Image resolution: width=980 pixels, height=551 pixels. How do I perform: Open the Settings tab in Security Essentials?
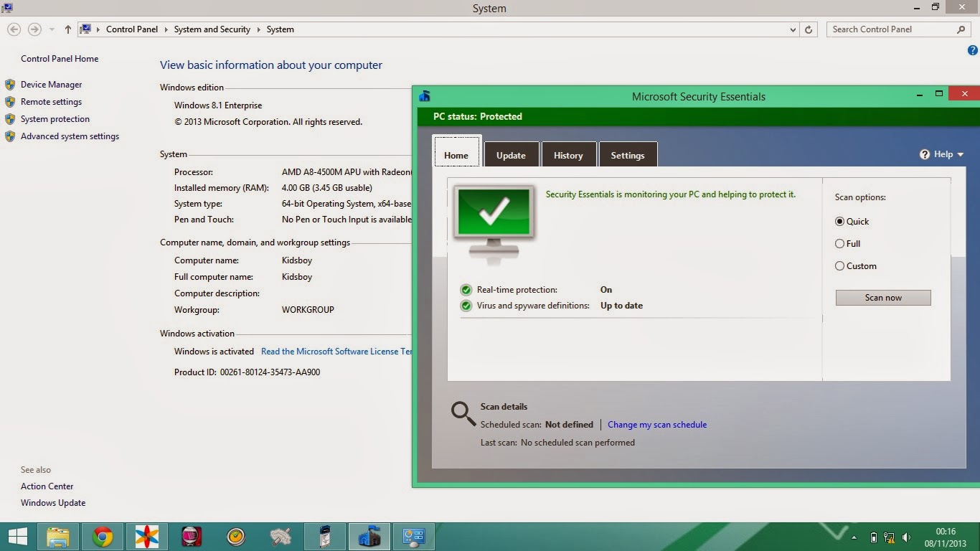click(628, 155)
